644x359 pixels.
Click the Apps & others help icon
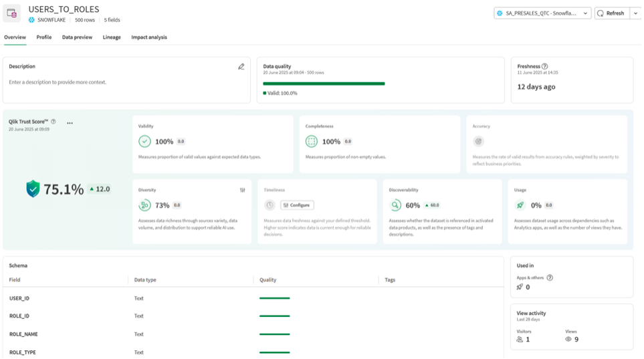[x=550, y=277]
